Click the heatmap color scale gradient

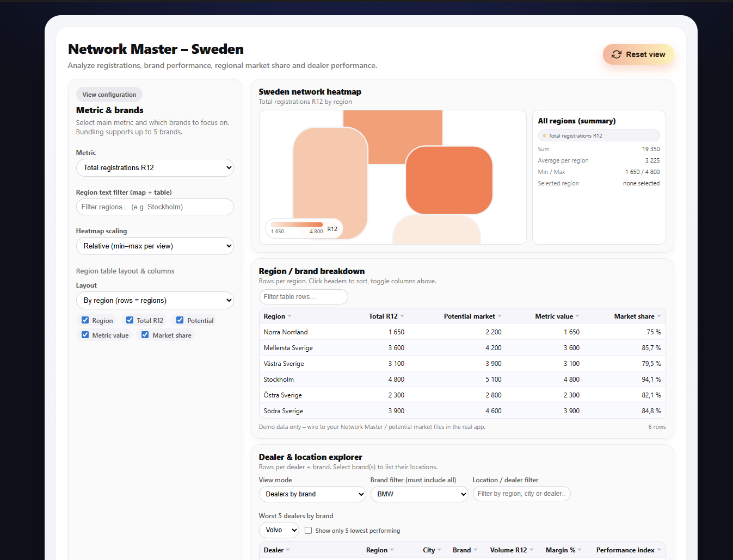pos(297,224)
